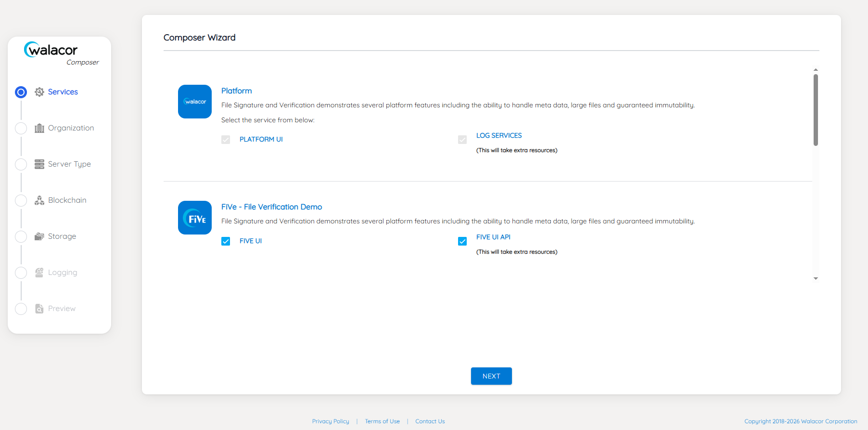Select the Preview step circle

(21, 309)
